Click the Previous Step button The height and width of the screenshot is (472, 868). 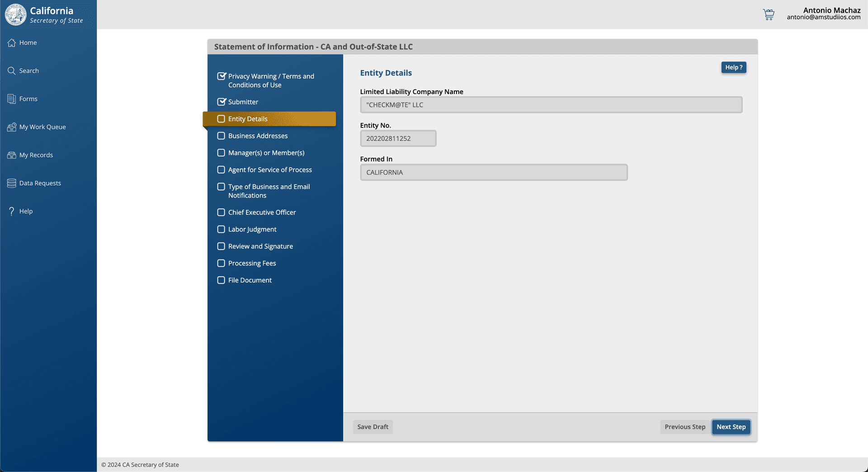tap(684, 427)
